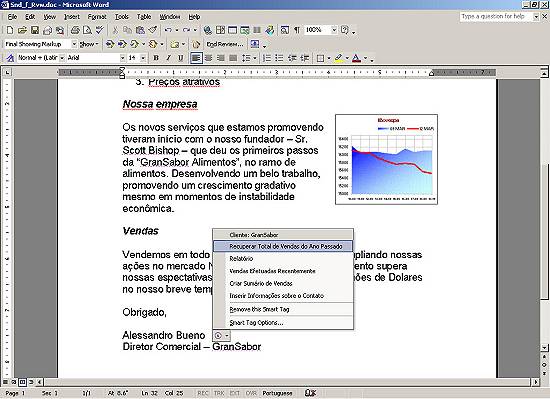
Task: Toggle Track Changes on the Reviewing toolbar
Action: 196,44
